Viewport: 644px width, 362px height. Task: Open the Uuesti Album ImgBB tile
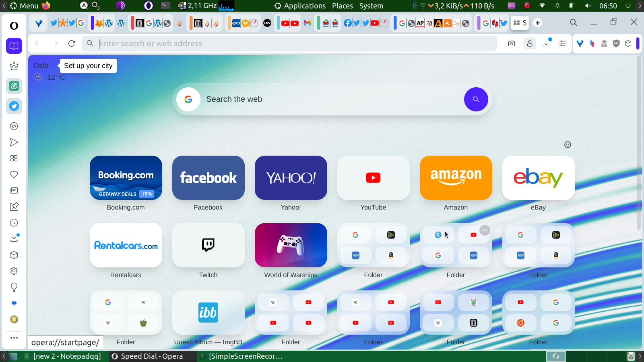tap(208, 313)
